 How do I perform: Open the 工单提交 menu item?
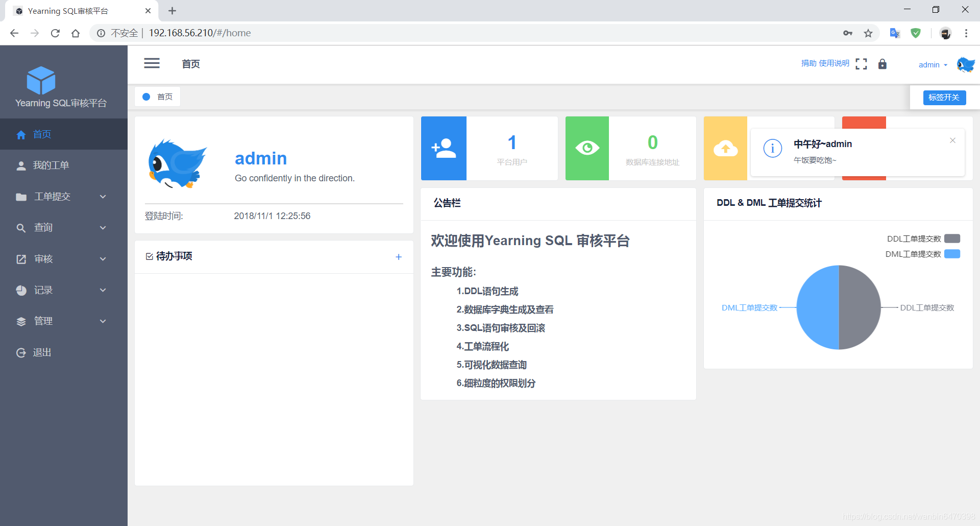64,197
